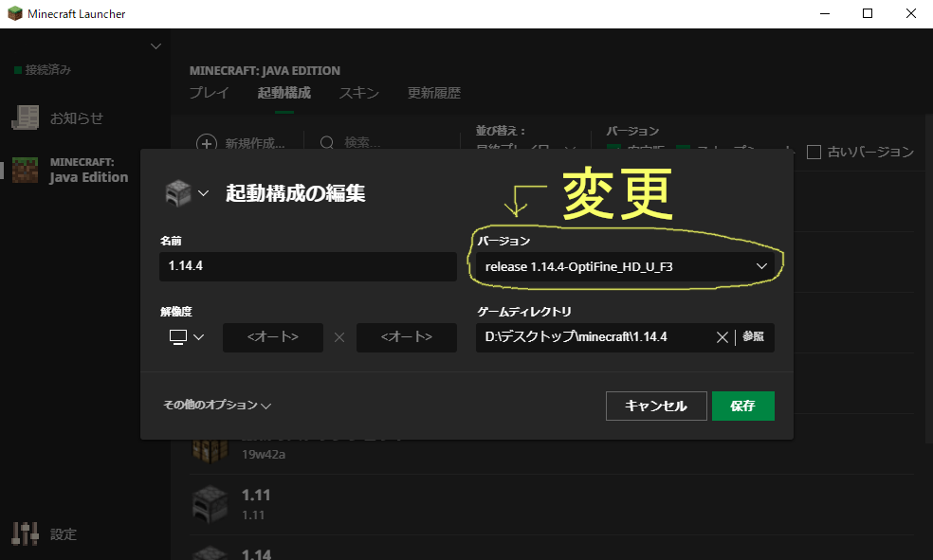
Task: Clear the game directory with the X icon
Action: [x=721, y=336]
